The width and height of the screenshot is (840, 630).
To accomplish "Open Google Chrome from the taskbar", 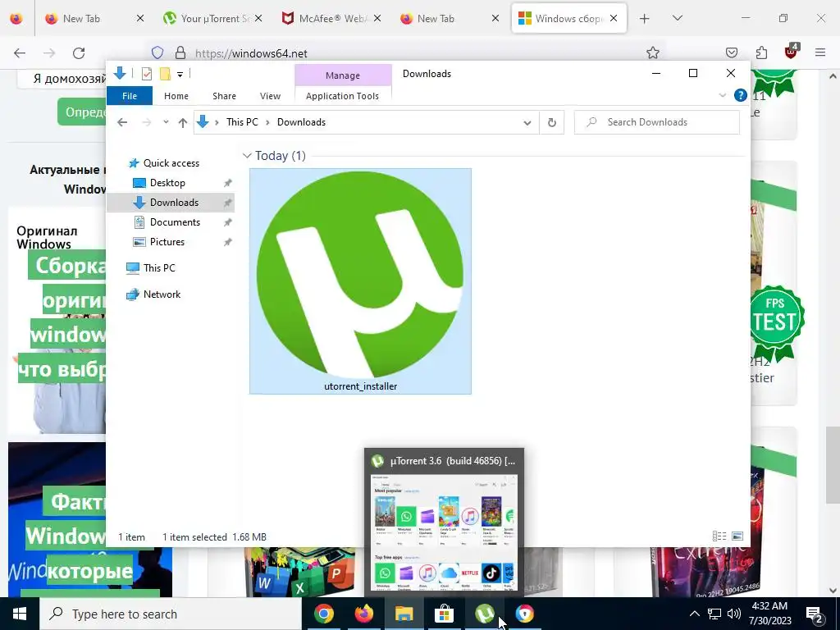I will pos(323,614).
